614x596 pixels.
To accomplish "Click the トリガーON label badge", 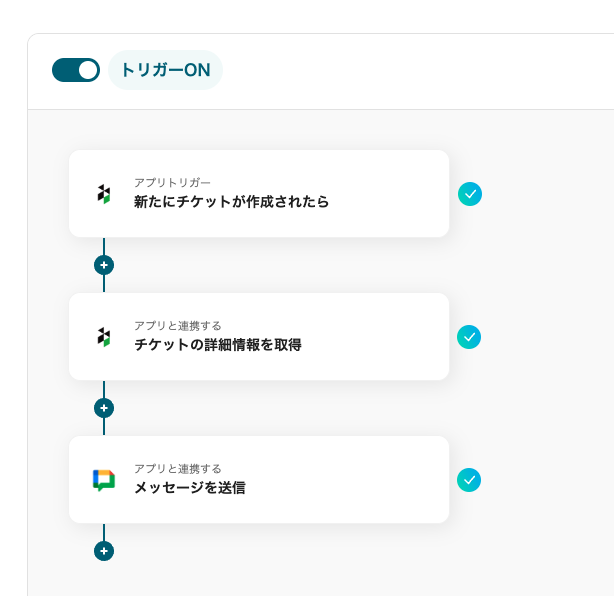I will click(x=165, y=70).
